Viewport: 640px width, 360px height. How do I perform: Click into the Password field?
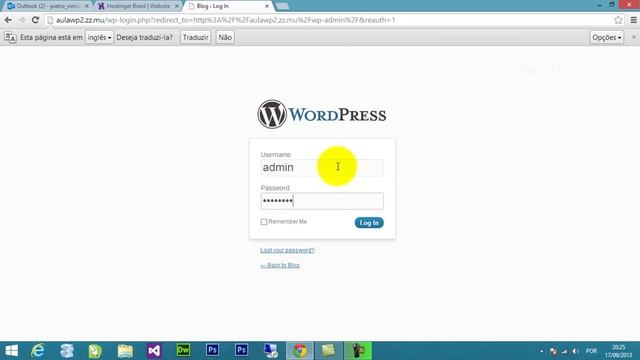coord(322,201)
